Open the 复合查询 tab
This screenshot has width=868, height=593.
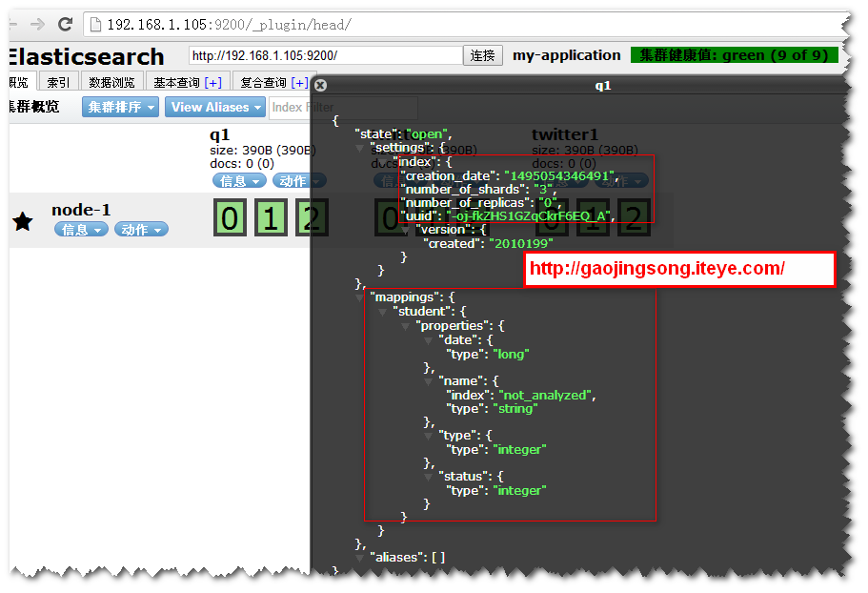(x=263, y=82)
